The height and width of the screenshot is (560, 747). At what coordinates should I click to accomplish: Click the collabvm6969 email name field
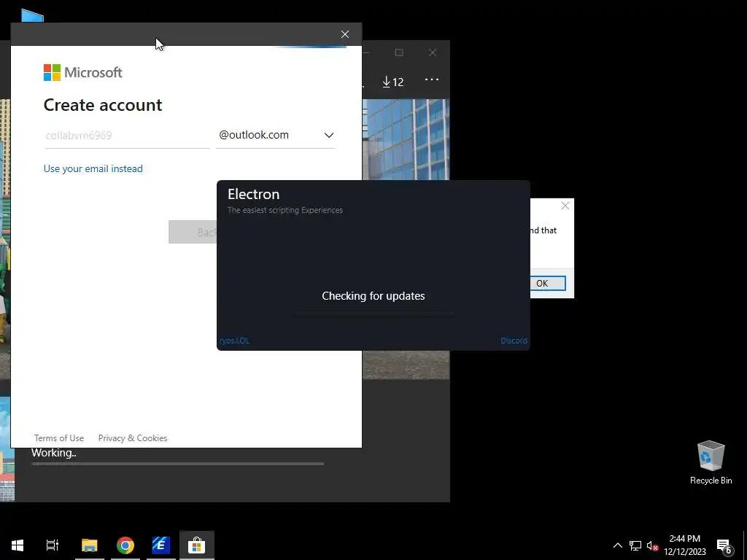click(x=127, y=135)
